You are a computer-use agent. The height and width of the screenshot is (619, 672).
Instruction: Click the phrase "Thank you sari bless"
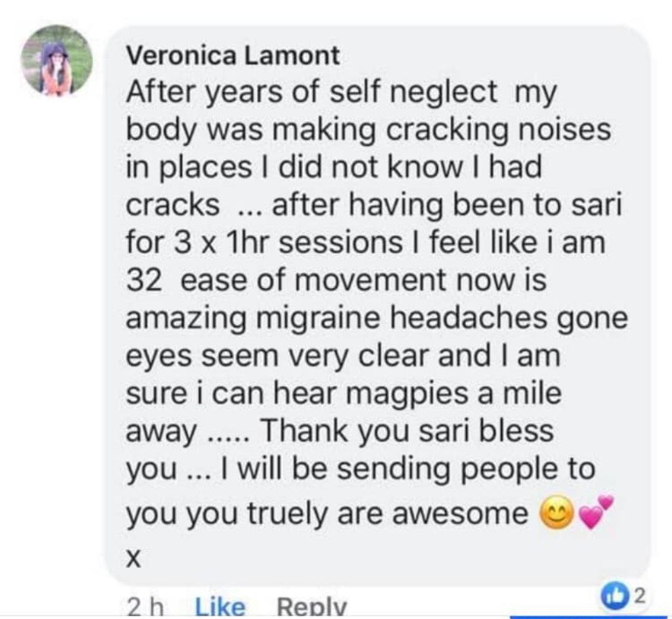(409, 431)
